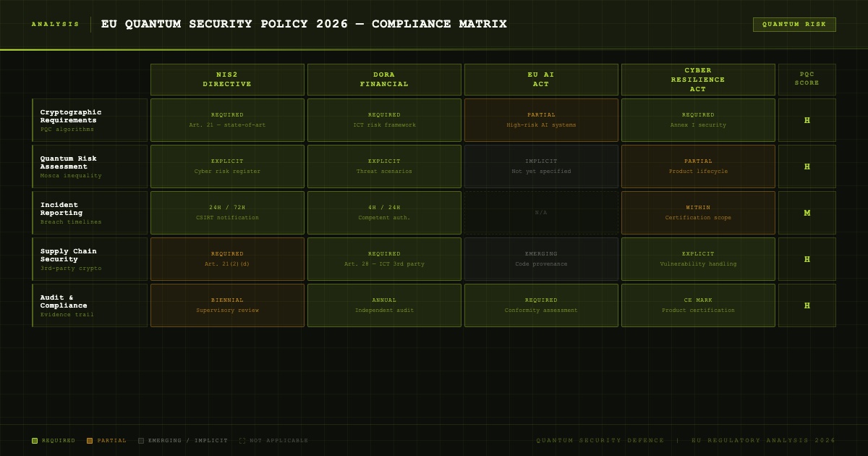Open the 'Annex I security' cell
This screenshot has height=456, width=868.
[698, 120]
